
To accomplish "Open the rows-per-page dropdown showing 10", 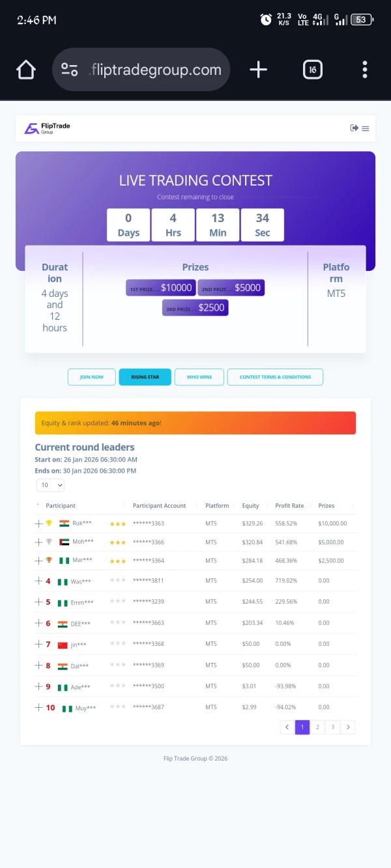I will click(50, 485).
